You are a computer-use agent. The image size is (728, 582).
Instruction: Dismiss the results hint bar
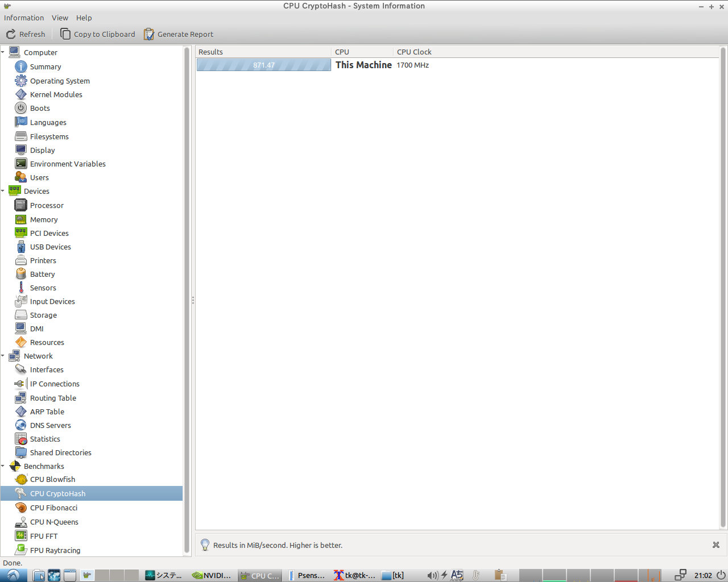point(715,545)
